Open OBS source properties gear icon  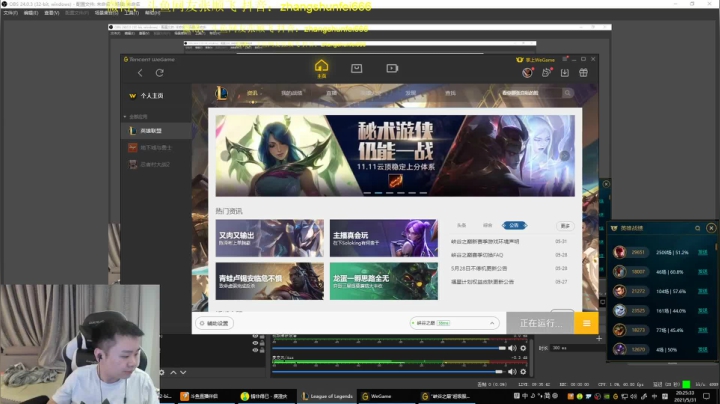pos(162,372)
